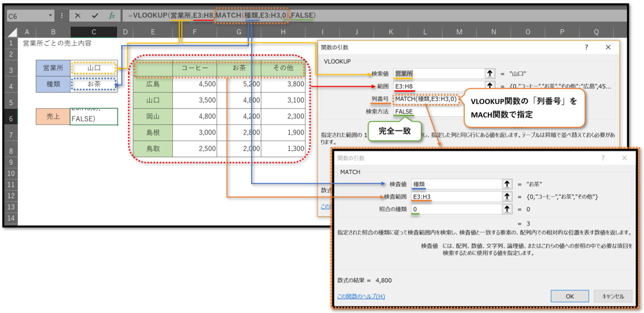Click the 照合の種類 input containing 0
This screenshot has width=644, height=313.
(456, 209)
